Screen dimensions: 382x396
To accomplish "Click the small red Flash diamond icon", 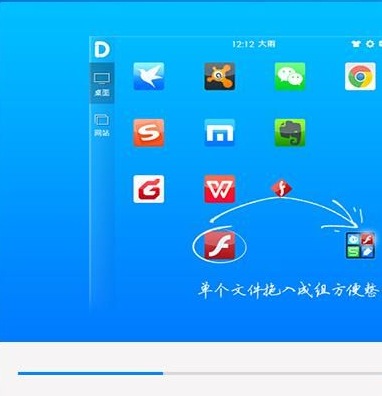I will (x=282, y=189).
